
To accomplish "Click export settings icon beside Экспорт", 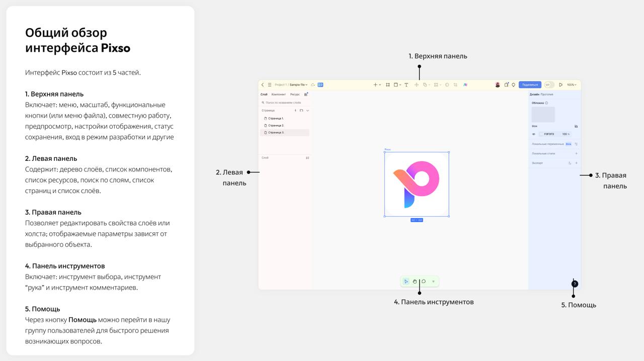I will pos(570,163).
